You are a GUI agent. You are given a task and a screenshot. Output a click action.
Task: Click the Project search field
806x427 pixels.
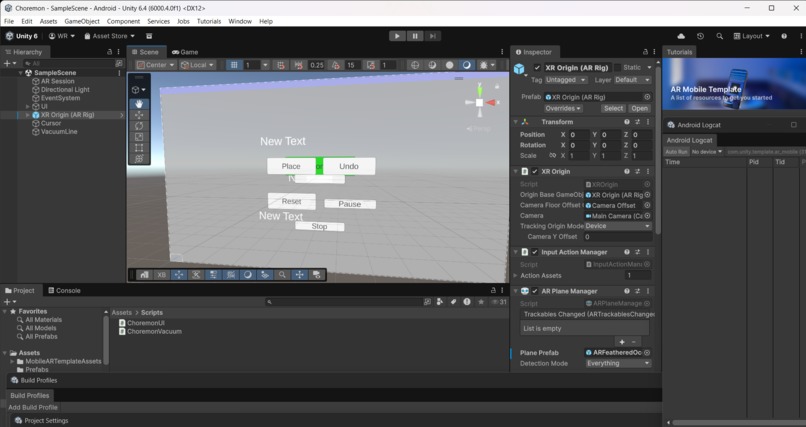pos(343,302)
